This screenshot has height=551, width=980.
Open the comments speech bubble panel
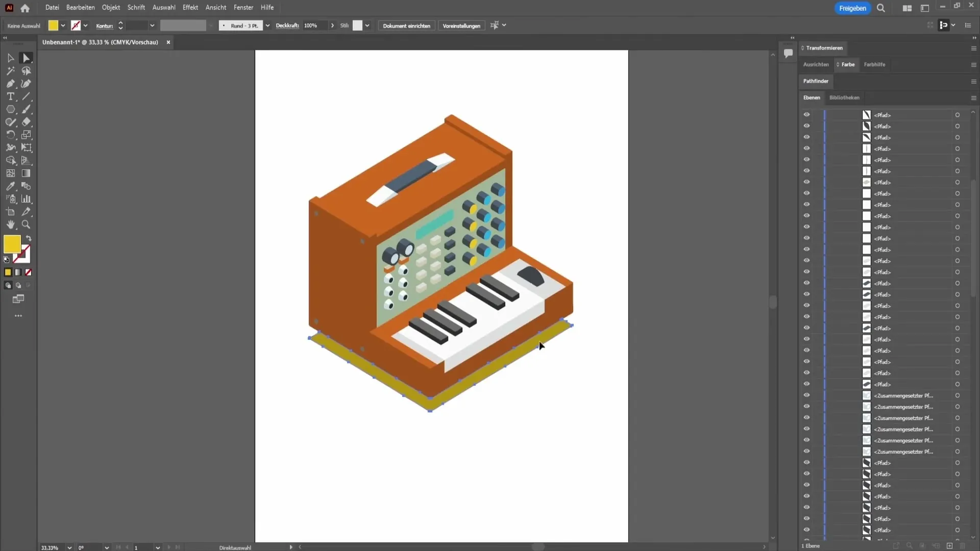point(788,53)
